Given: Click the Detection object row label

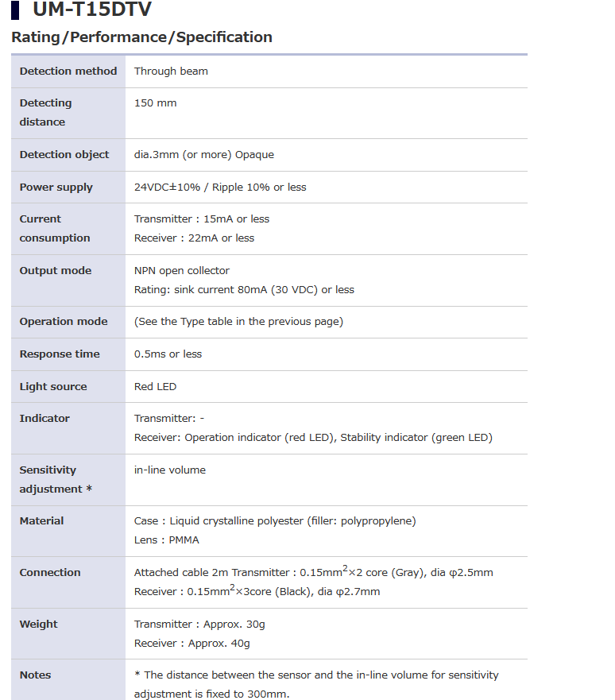Looking at the screenshot, I should pos(64,155).
